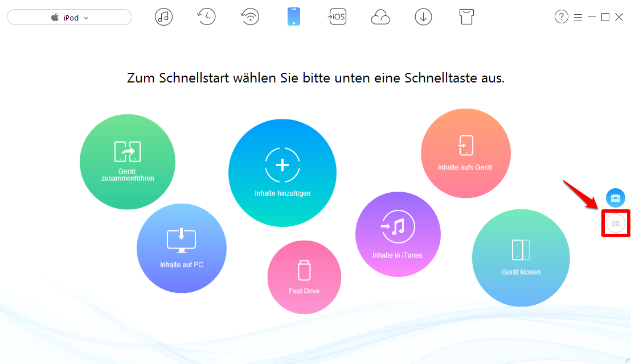The width and height of the screenshot is (631, 364).
Task: Open the iTunes Library music icon
Action: click(x=163, y=17)
